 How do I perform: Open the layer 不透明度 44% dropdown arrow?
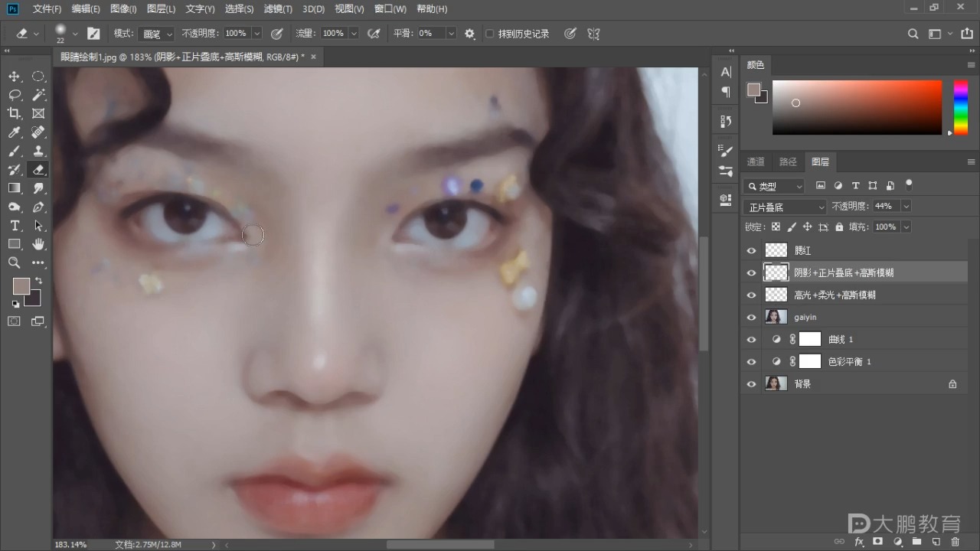[906, 207]
